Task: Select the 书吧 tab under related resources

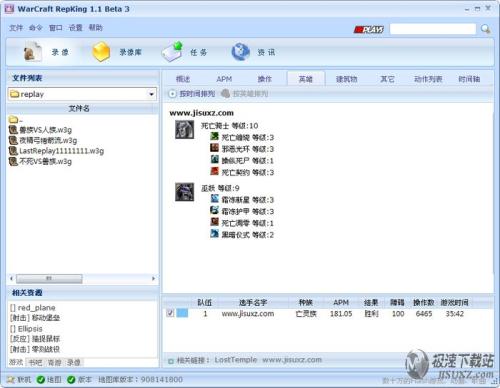Action: click(x=35, y=362)
